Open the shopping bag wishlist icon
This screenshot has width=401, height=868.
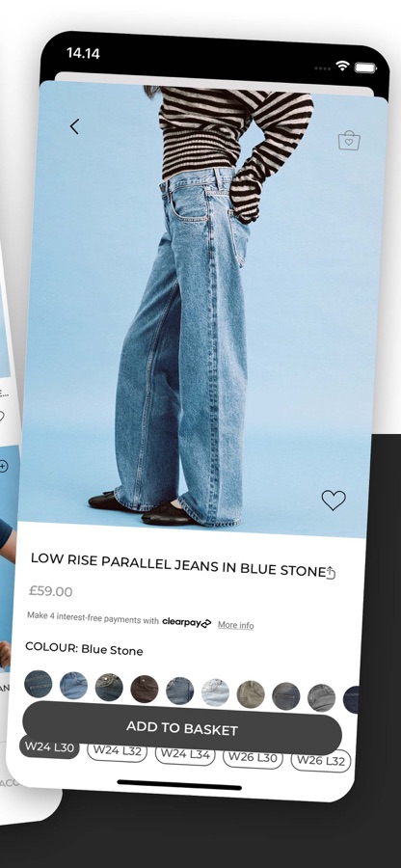pos(349,140)
